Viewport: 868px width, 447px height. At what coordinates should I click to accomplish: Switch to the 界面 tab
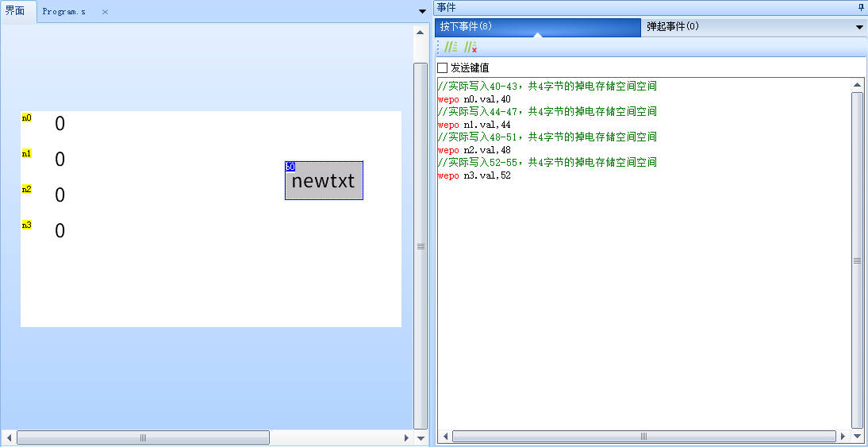point(16,12)
